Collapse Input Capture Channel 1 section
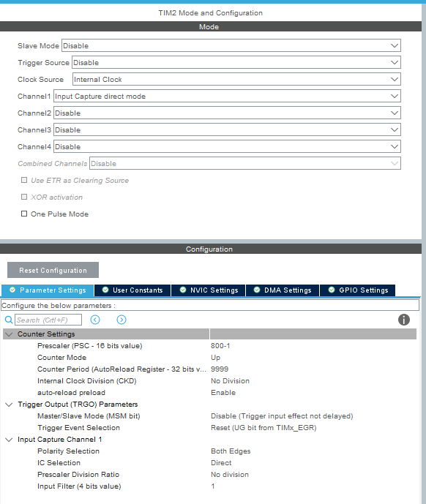Screen dimensions: 426x504 point(9,440)
